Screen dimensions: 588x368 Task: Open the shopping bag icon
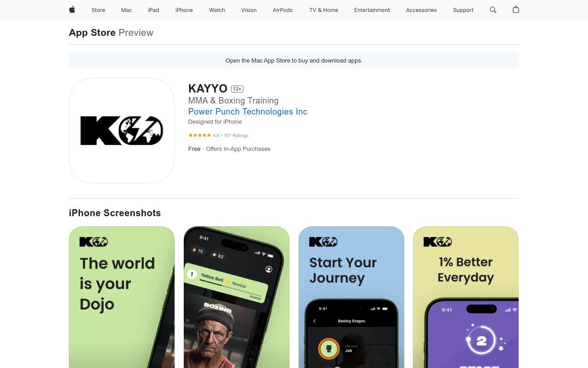tap(516, 10)
